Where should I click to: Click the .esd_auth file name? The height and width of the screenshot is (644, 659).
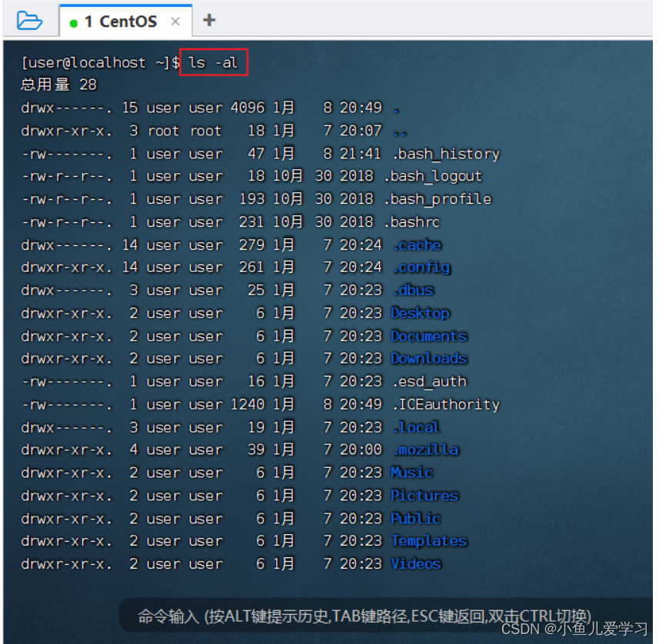[x=429, y=381]
